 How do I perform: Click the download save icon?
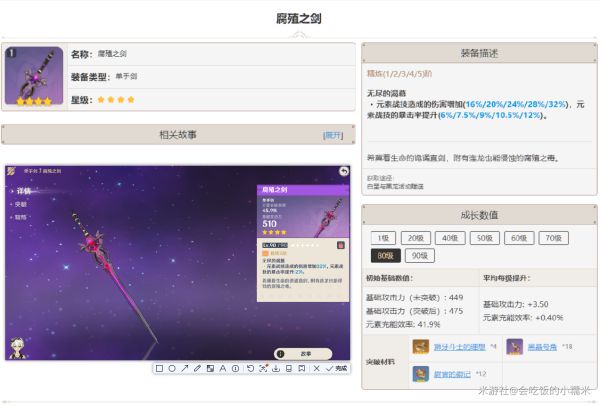click(x=276, y=369)
